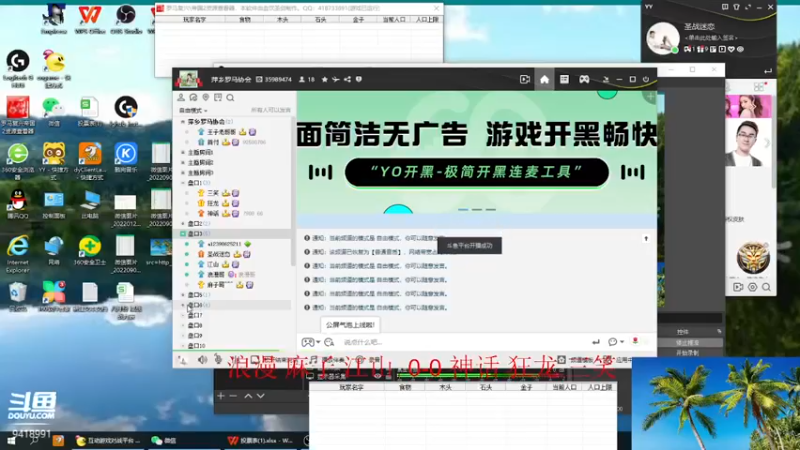Open the 互动游戏 taskbar item
Screen dimensions: 800x450
(x=108, y=440)
